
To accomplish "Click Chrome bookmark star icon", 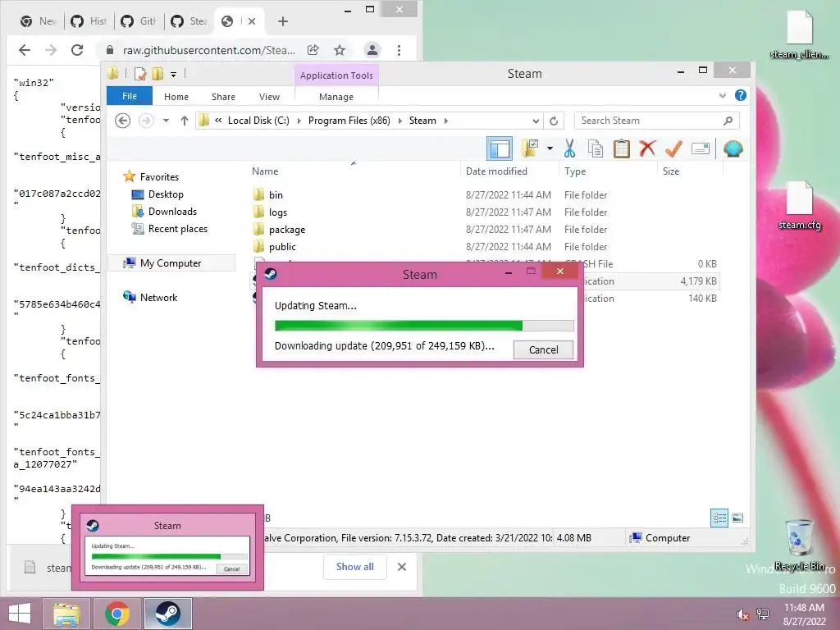I will pos(339,50).
